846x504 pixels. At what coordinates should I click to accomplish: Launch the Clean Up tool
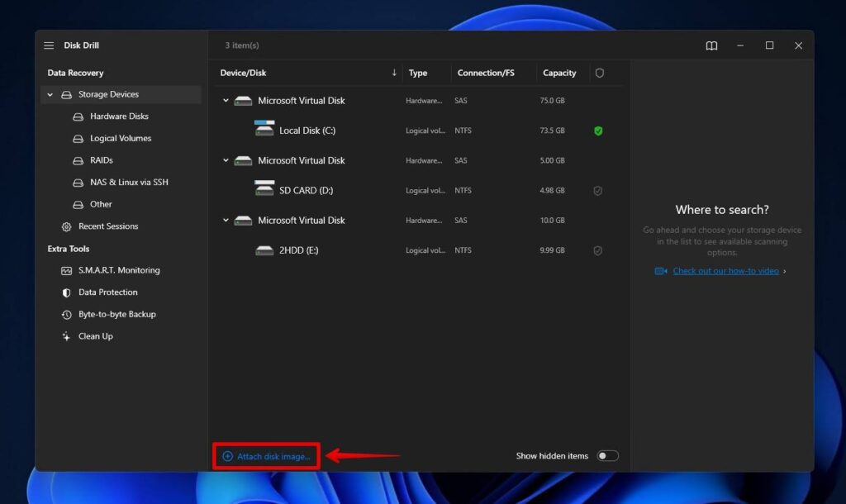(x=95, y=335)
